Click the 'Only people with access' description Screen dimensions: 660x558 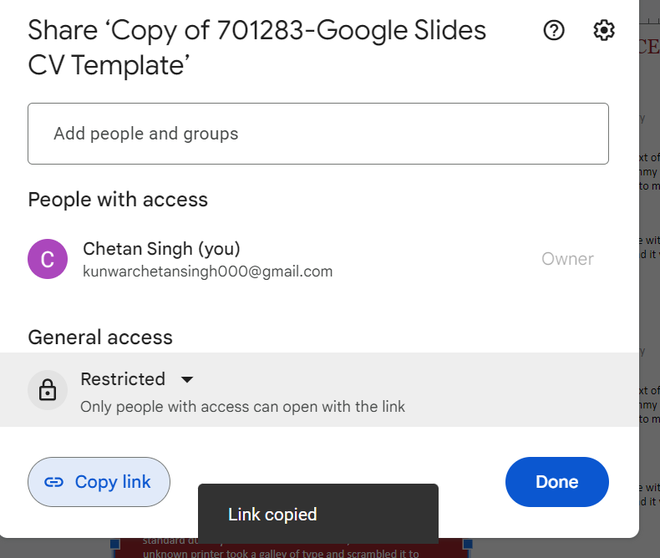(243, 406)
